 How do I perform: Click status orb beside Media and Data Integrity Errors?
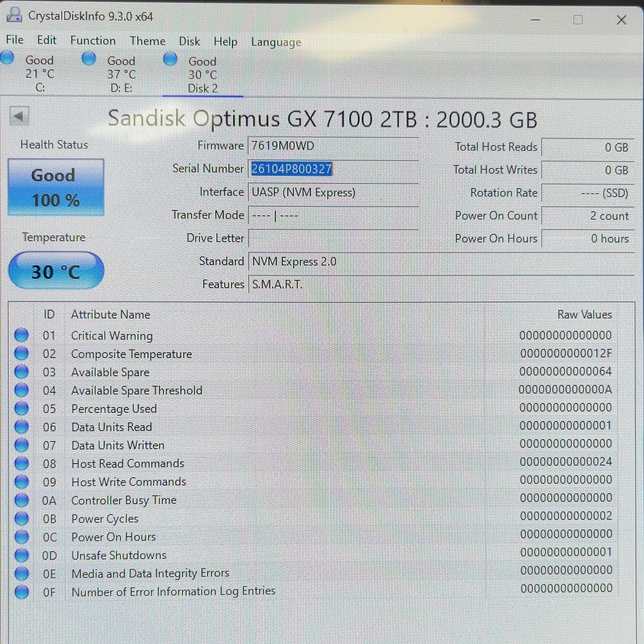pos(21,574)
